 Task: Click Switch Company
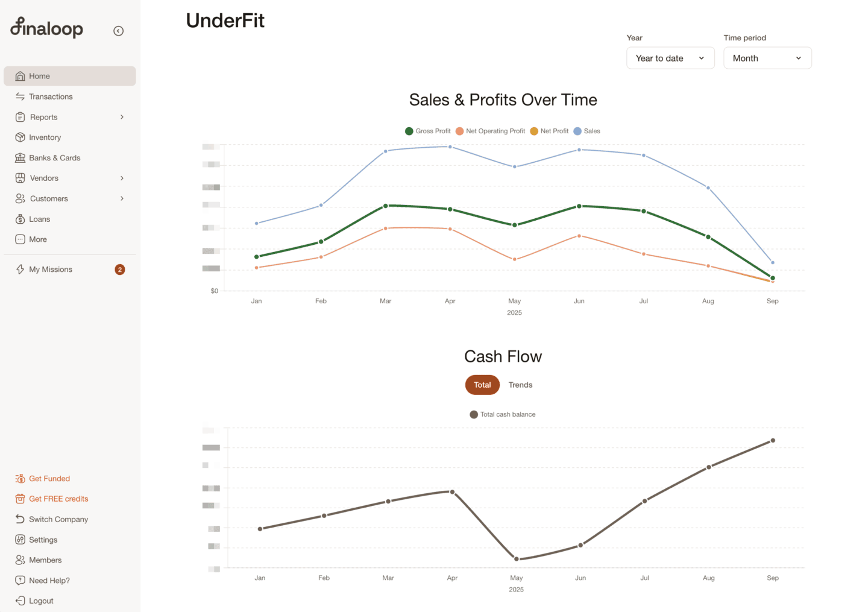tap(58, 519)
